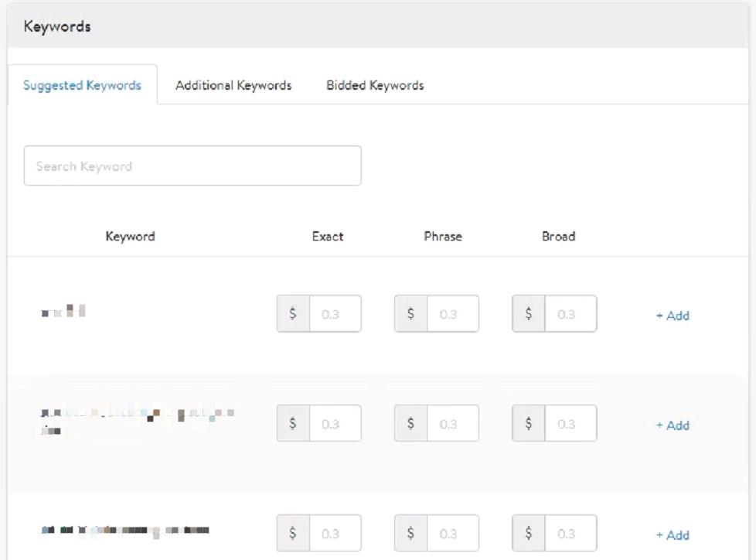Focus the Exact bid field in third row
Screen dimensions: 756x560
(x=335, y=534)
